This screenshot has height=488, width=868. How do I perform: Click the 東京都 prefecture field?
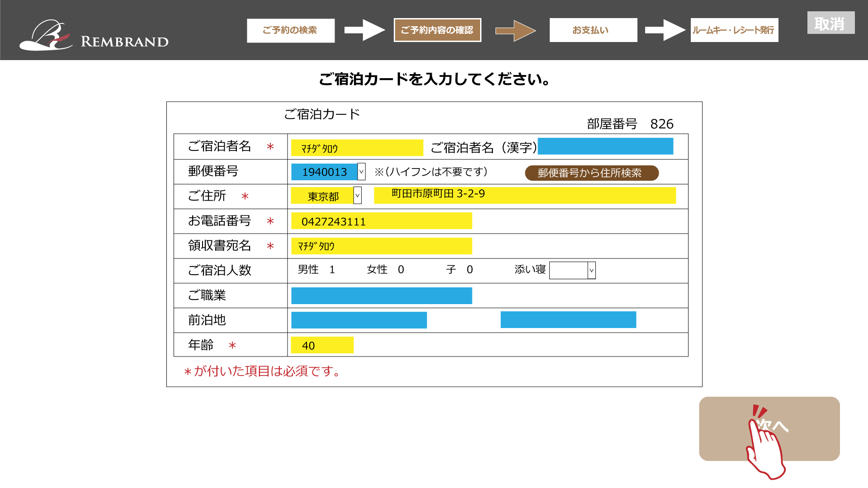point(322,196)
